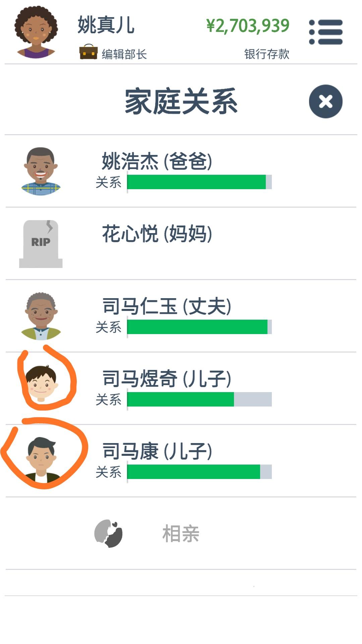This screenshot has height=644, width=362.
Task: Open 司马康 (儿子) entry
Action: [x=181, y=461]
